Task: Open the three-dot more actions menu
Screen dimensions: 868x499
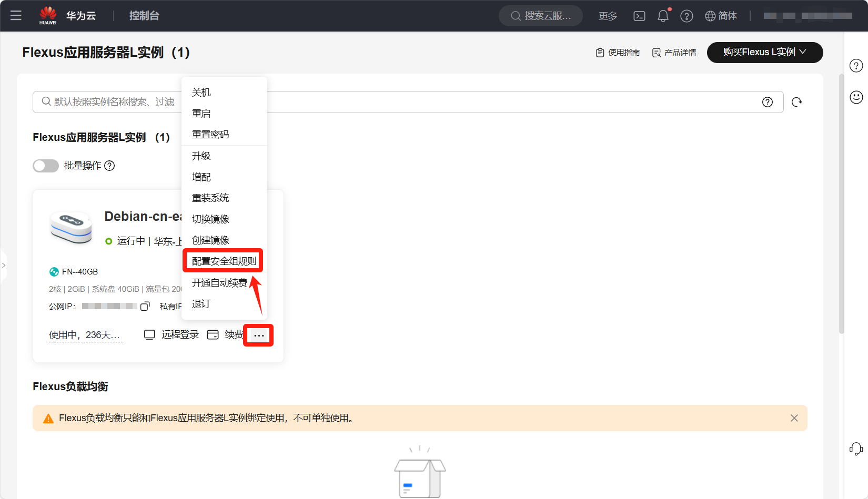Action: pos(258,335)
